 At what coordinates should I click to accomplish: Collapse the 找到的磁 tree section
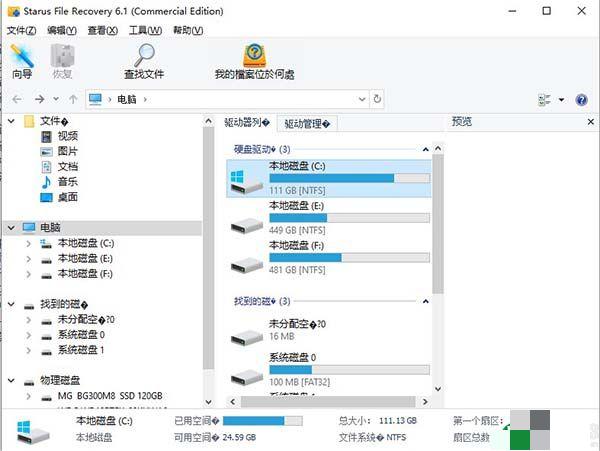click(11, 304)
